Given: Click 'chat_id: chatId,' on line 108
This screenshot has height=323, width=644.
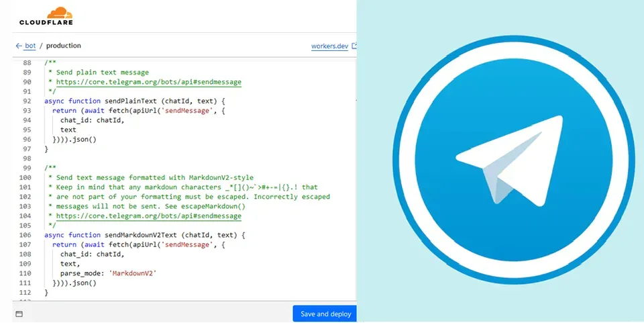Looking at the screenshot, I should pos(92,254).
